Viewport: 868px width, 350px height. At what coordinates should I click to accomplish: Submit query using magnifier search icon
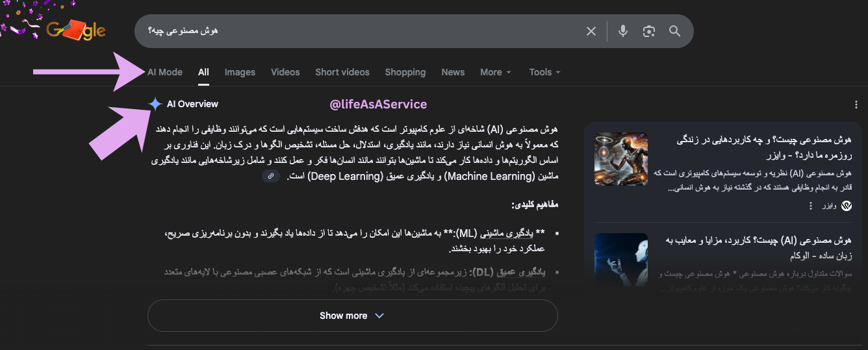click(x=674, y=31)
